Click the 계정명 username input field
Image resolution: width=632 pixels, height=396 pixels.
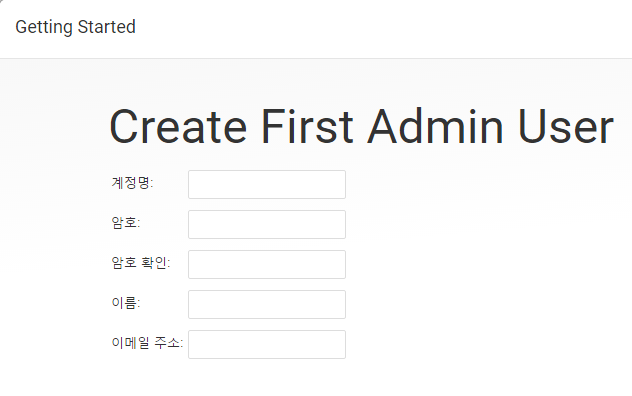tap(267, 184)
